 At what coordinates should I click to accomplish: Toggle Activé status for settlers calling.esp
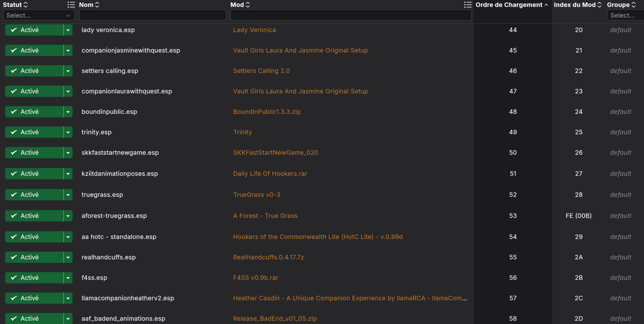coord(34,71)
